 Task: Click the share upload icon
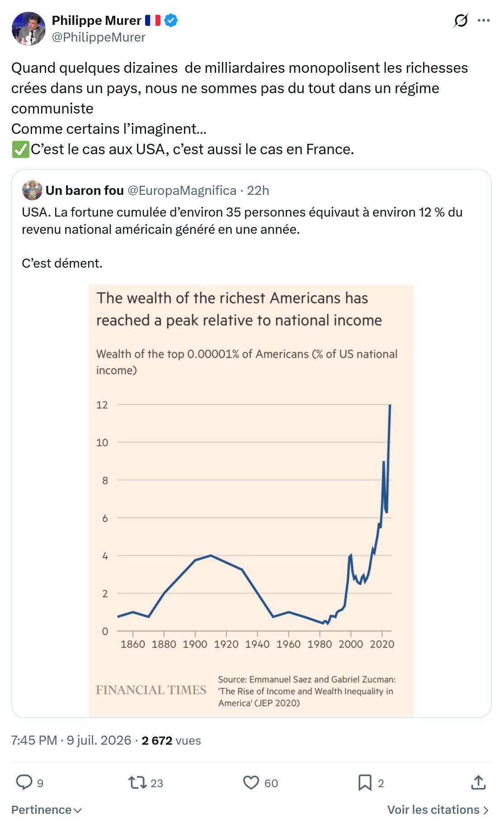(x=478, y=782)
